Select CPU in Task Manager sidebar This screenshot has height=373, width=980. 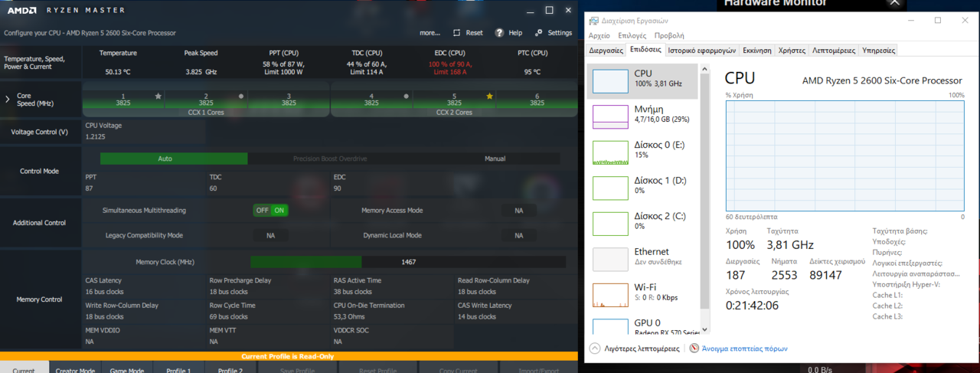[x=642, y=81]
